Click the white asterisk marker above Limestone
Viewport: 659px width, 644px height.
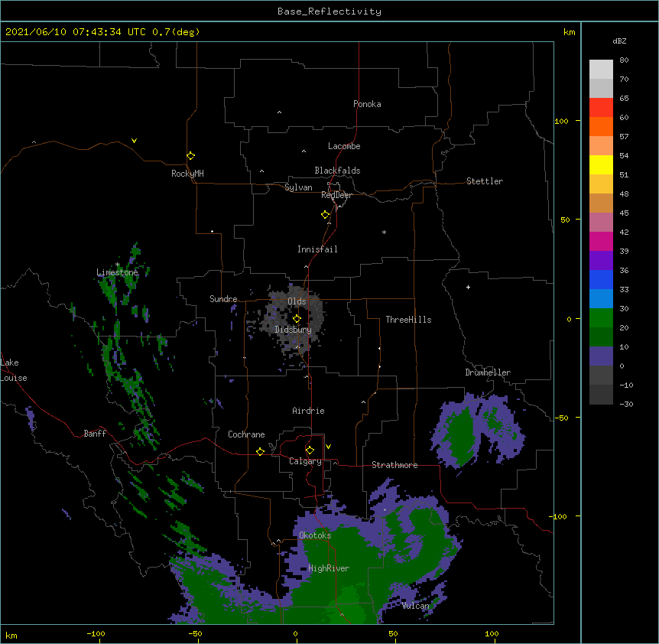[117, 265]
